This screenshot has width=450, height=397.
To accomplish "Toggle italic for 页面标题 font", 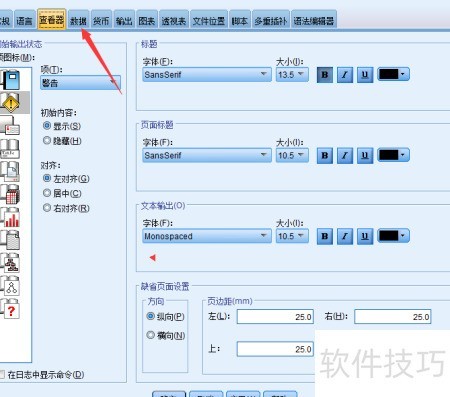I will click(x=345, y=155).
